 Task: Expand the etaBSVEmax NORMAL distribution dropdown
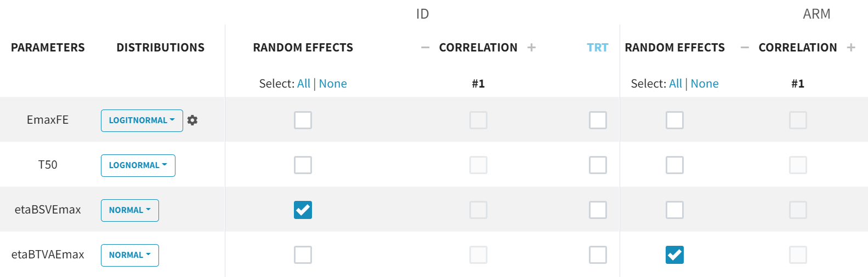coord(129,210)
